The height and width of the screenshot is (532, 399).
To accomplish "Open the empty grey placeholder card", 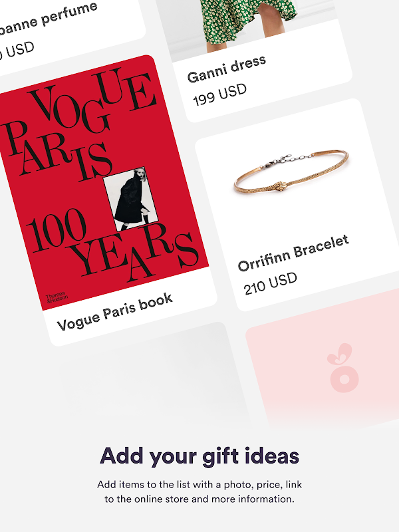I will pos(154,373).
